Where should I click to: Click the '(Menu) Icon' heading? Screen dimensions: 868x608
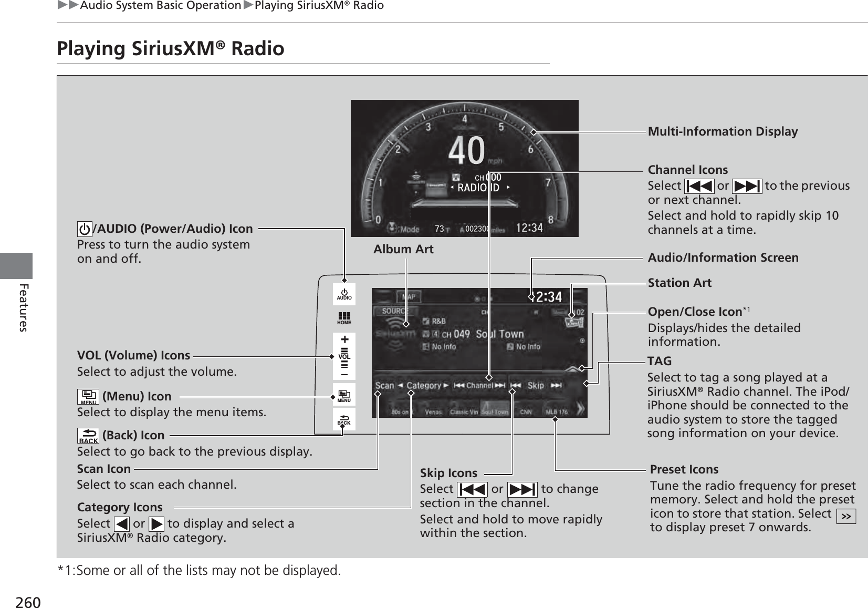tap(137, 396)
